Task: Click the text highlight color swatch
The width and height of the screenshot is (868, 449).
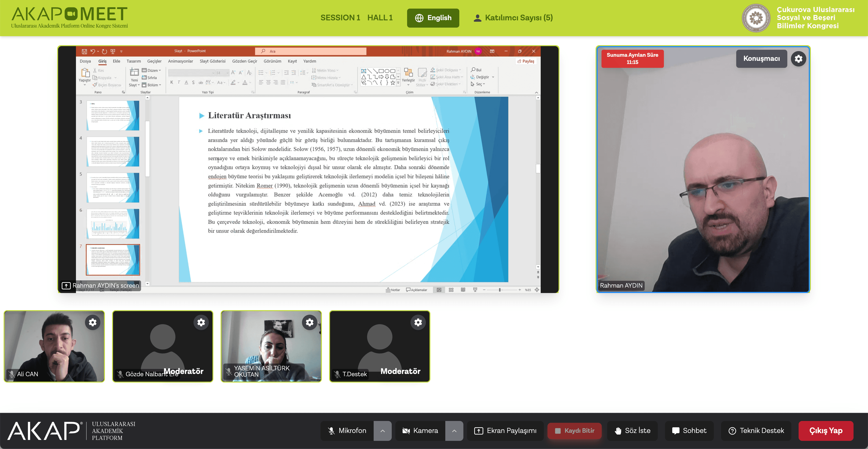Action: (x=233, y=82)
